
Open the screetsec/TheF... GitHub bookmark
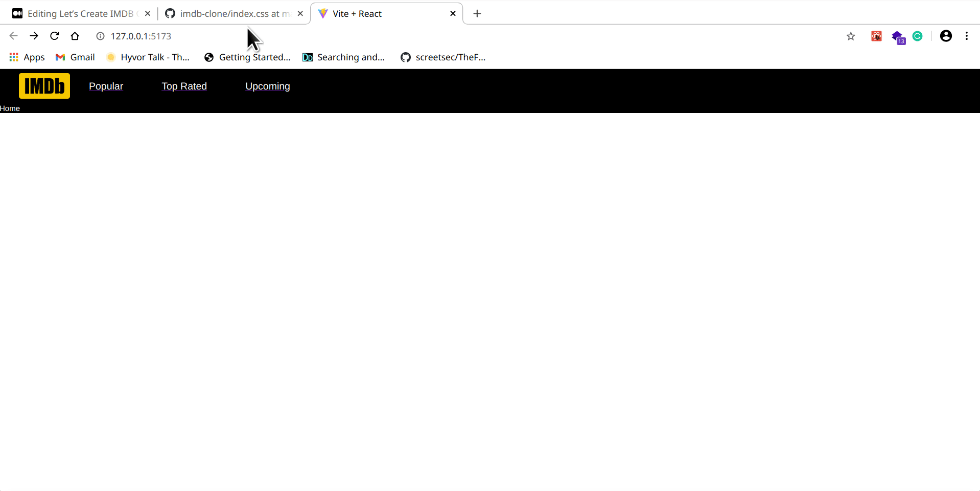[x=443, y=57]
